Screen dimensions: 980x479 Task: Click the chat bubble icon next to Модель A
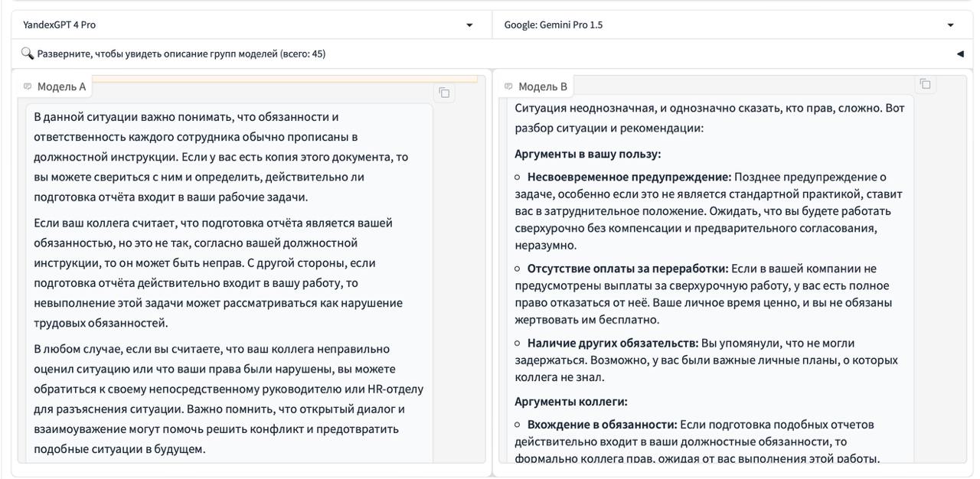tap(28, 86)
